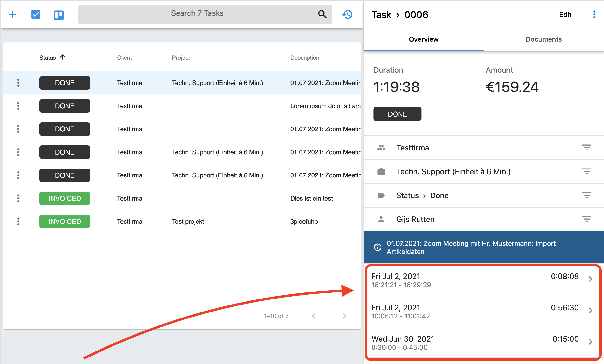Filter by user Gijs Rutten
The image size is (604, 364).
[x=587, y=219]
